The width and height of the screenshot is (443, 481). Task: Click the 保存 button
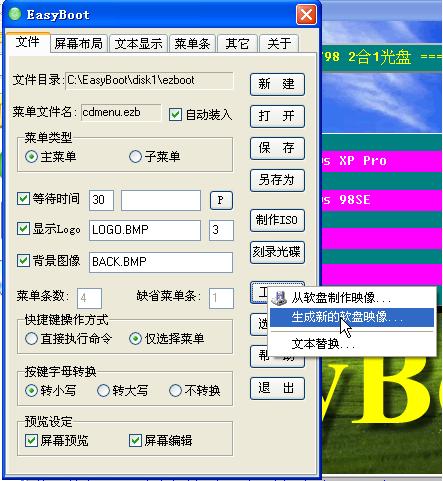[x=277, y=148]
